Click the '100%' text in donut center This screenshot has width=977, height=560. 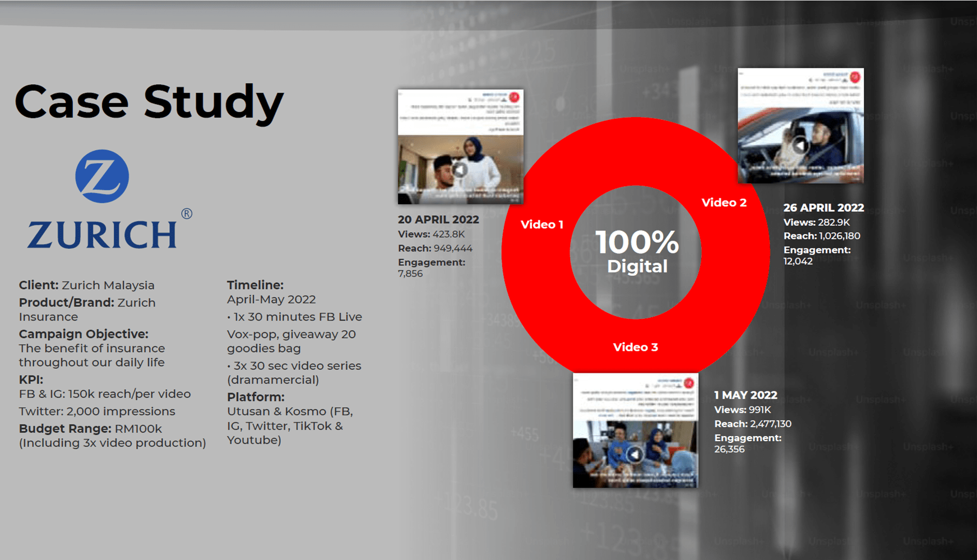(x=637, y=242)
